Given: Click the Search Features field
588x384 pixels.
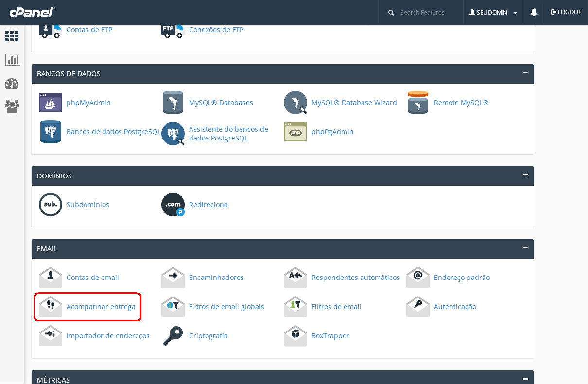Looking at the screenshot, I should coord(426,12).
